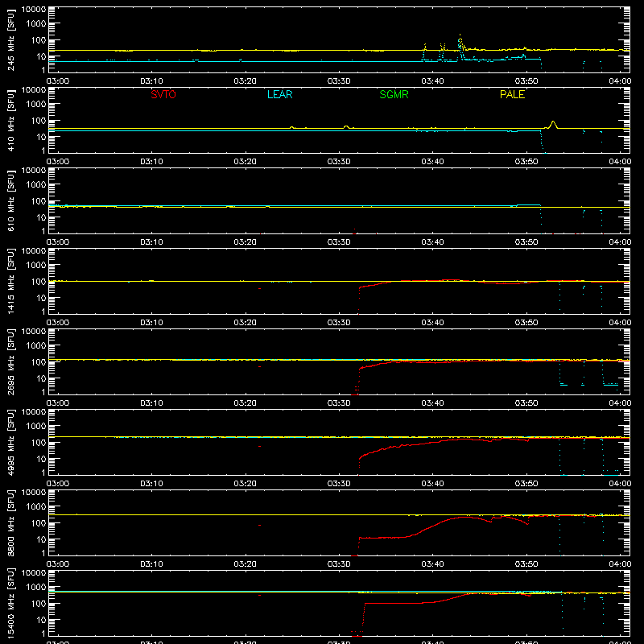644x644 pixels.
Task: Click the 03:40 time label under 4995 MHz plot
Action: [432, 484]
